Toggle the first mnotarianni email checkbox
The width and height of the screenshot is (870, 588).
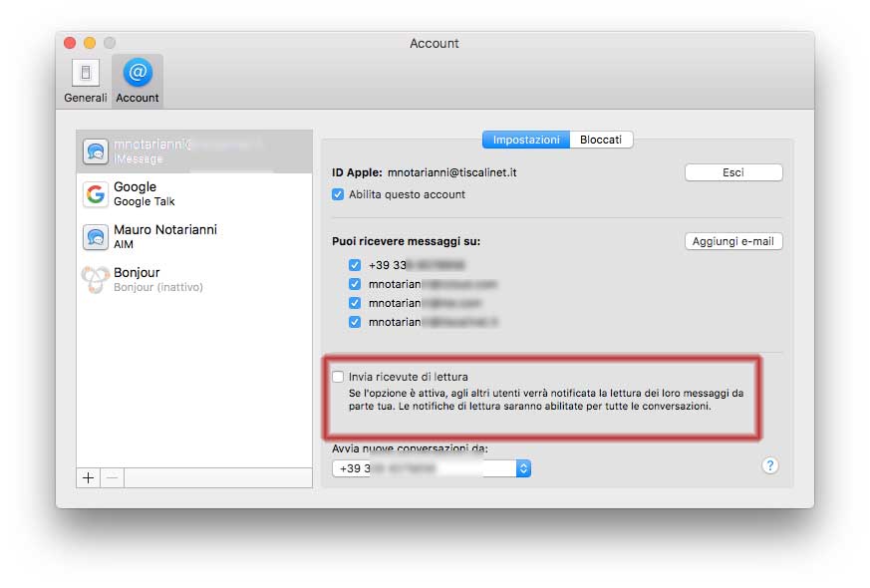(355, 284)
